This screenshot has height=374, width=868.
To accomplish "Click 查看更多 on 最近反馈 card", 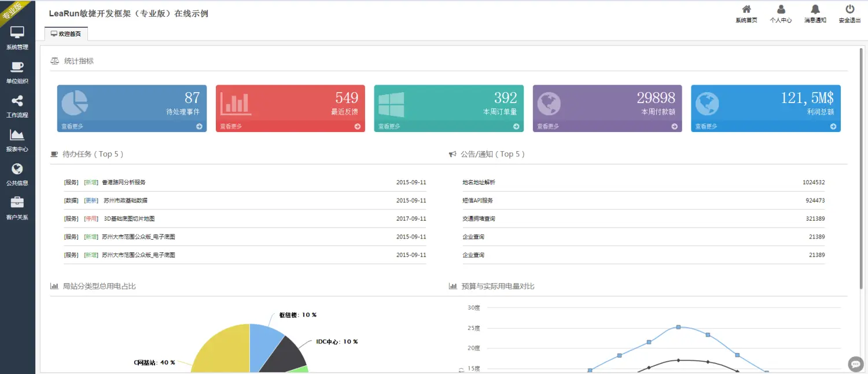I will pos(231,126).
